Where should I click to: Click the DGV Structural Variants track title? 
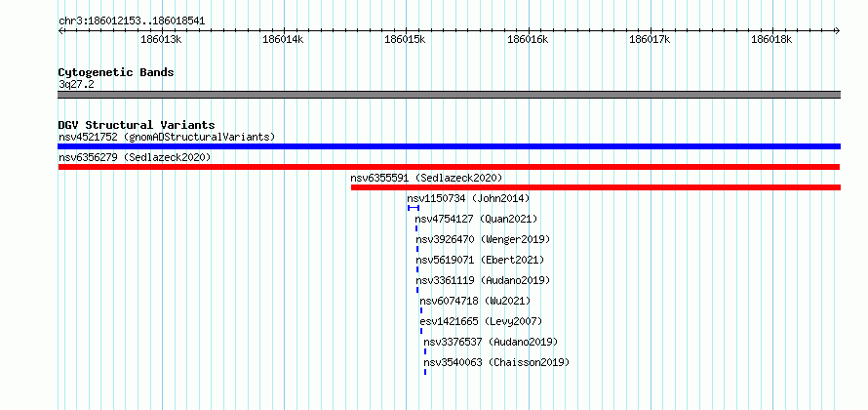[137, 125]
